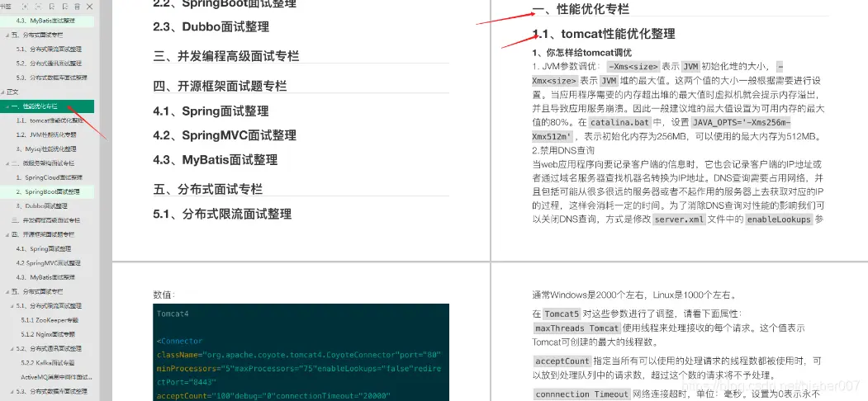Screen dimensions: 868x401
Task: Open the 三、并发编程高级面试专栏 bookmark in sidebar
Action: coord(46,220)
